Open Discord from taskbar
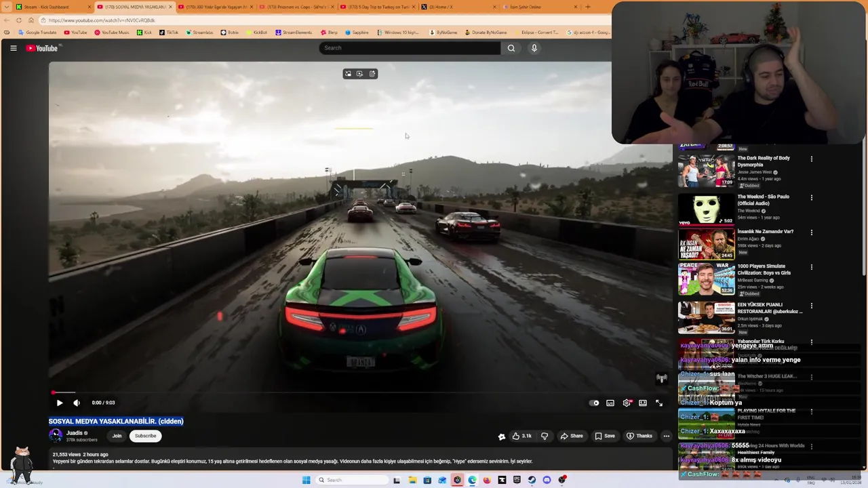Screen dimensions: 868x488 (547, 480)
